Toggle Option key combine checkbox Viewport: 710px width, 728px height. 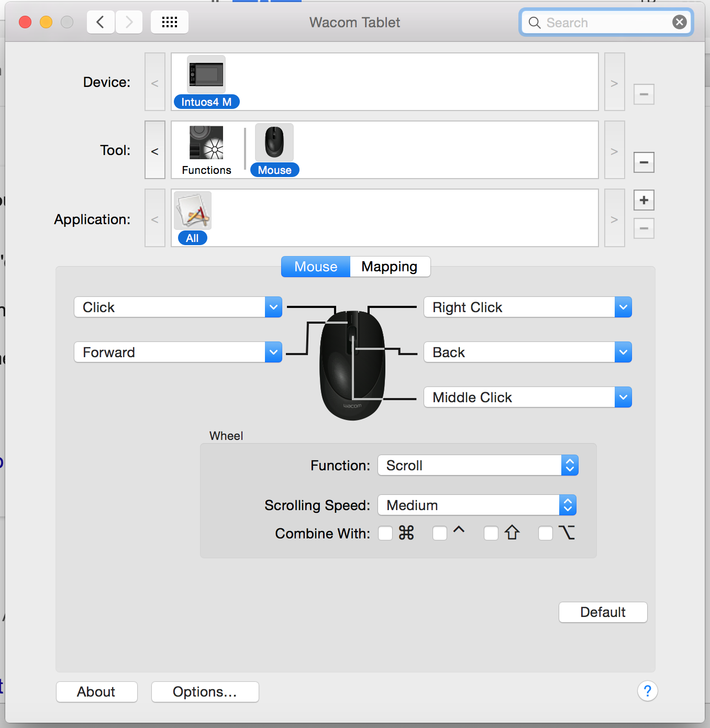(x=546, y=533)
